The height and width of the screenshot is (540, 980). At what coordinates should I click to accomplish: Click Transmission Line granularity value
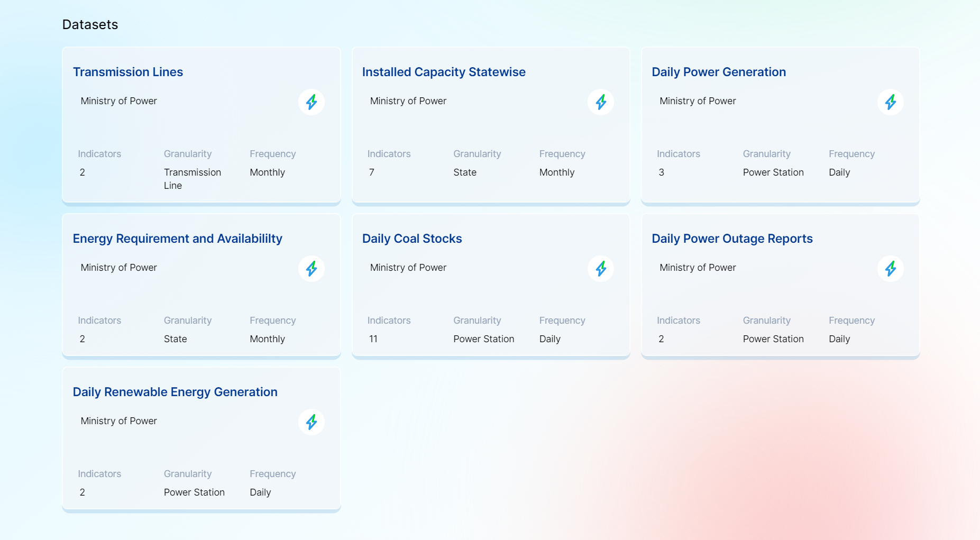(x=192, y=179)
